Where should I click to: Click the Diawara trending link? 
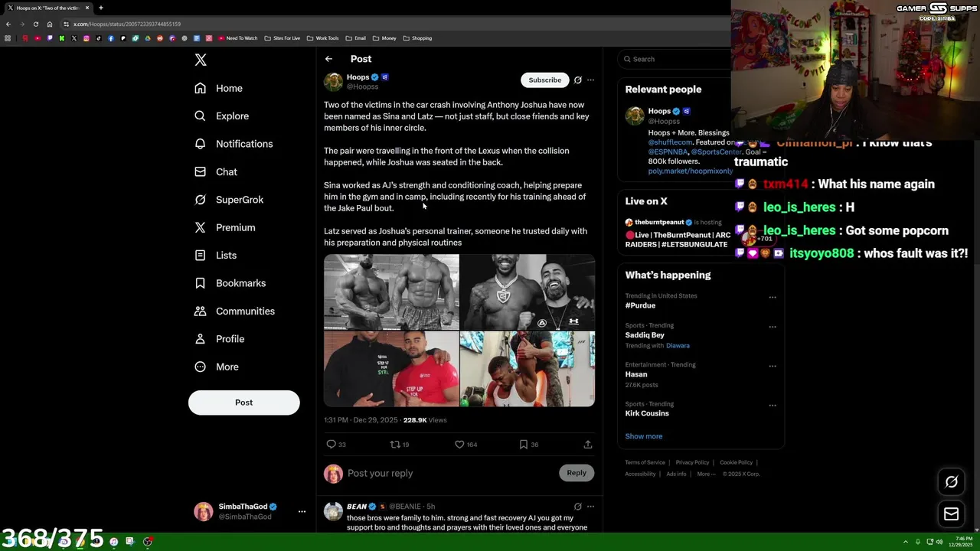pyautogui.click(x=678, y=346)
